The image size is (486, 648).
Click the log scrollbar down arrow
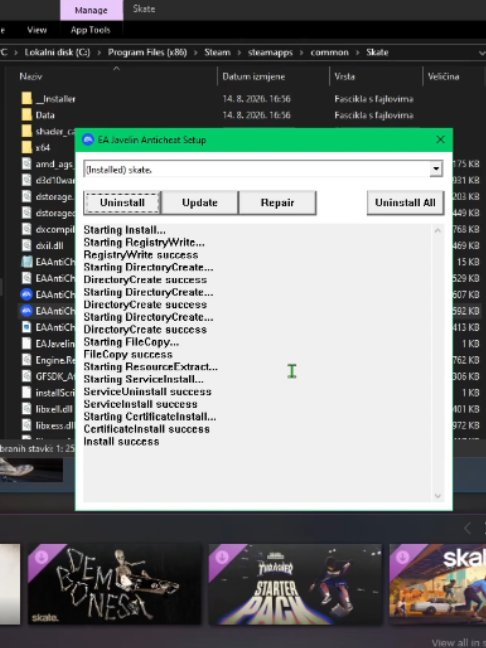(x=438, y=496)
